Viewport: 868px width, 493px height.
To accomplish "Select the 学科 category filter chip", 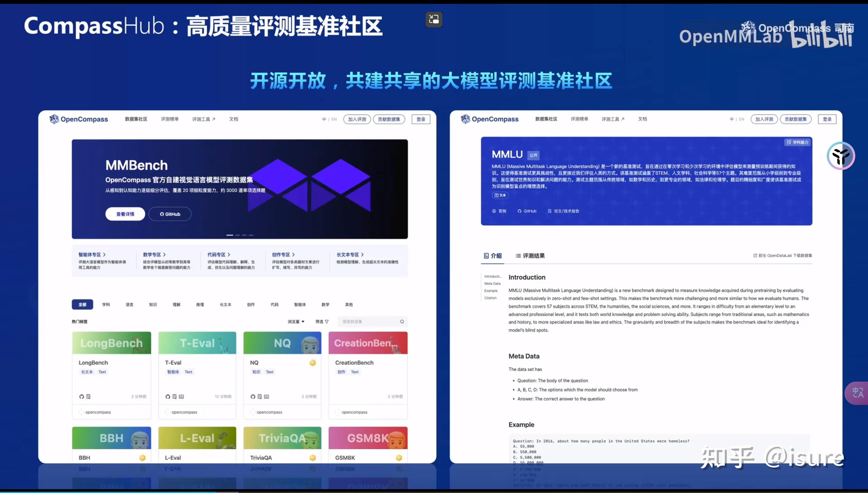I will point(106,304).
